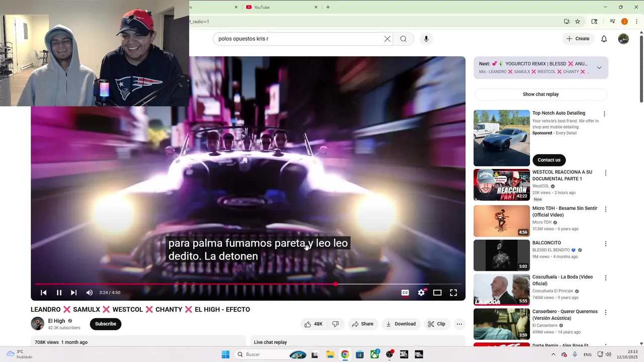Open options for the Top-Notch sponsored ad
The width and height of the screenshot is (644, 362).
coord(604,114)
